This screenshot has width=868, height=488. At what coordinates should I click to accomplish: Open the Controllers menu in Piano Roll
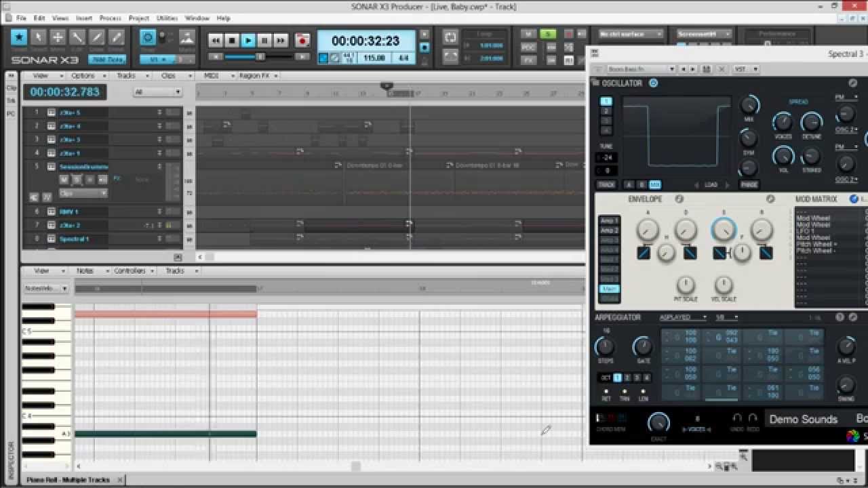pos(133,270)
